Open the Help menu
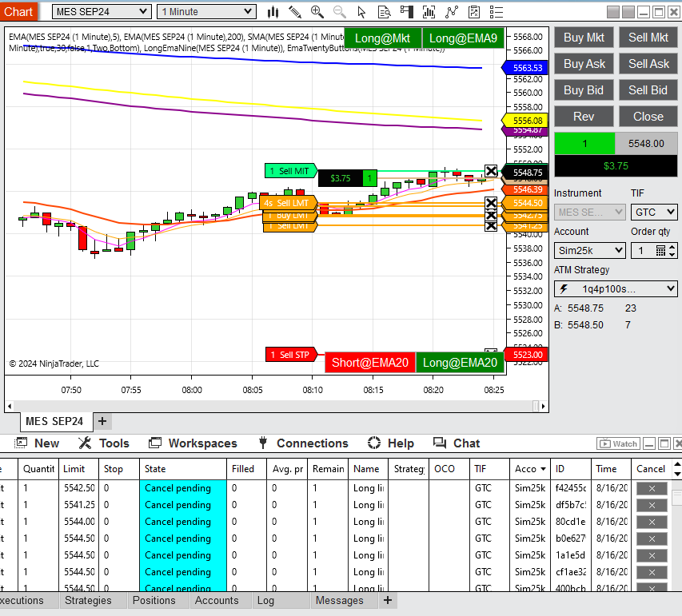 point(391,443)
